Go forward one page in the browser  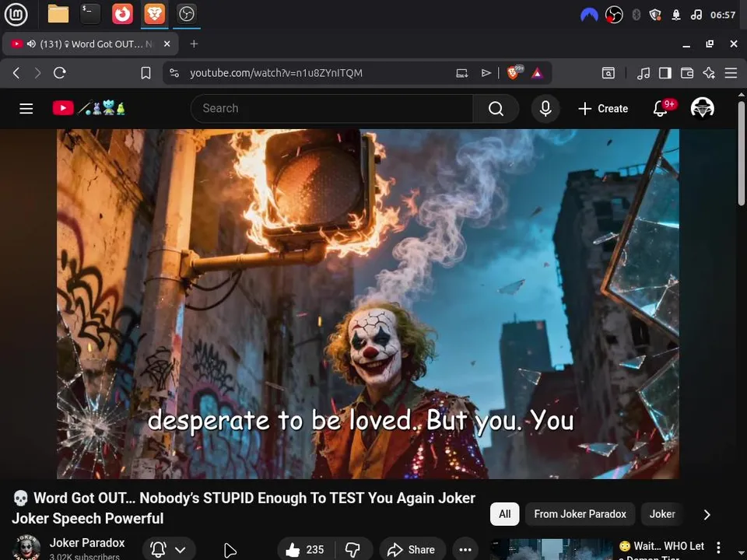pos(37,73)
